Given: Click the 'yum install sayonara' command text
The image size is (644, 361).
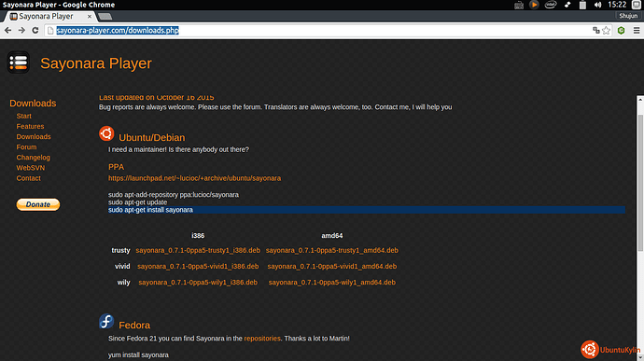Looking at the screenshot, I should (x=138, y=354).
